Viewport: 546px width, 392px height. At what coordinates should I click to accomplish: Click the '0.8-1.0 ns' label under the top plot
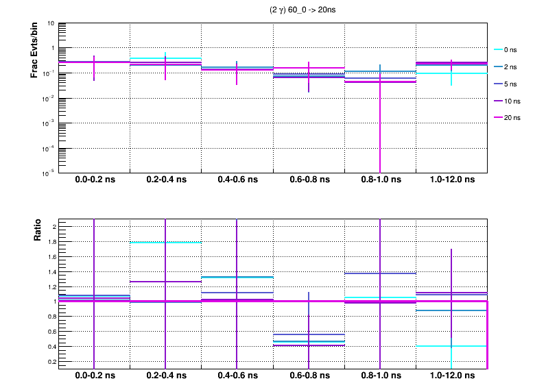tap(380, 180)
